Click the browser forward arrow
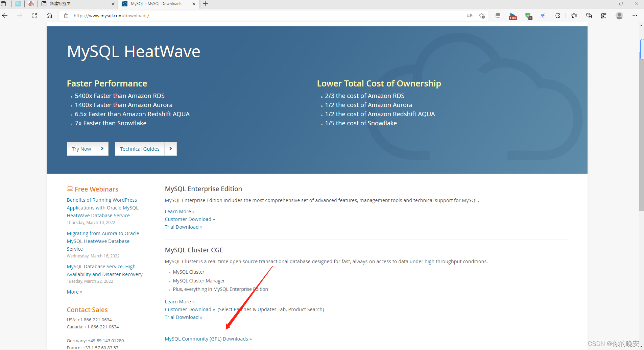The image size is (644, 350). tap(20, 16)
